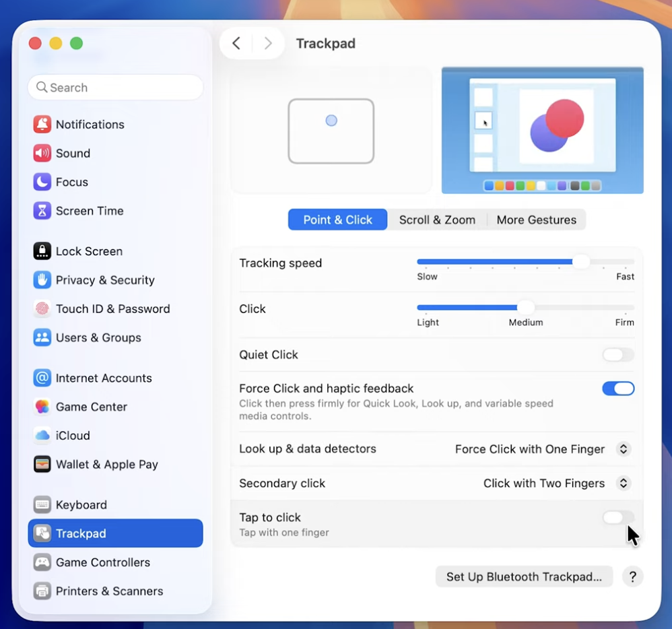Click the Tap with one finger description
The width and height of the screenshot is (672, 629).
tap(283, 532)
